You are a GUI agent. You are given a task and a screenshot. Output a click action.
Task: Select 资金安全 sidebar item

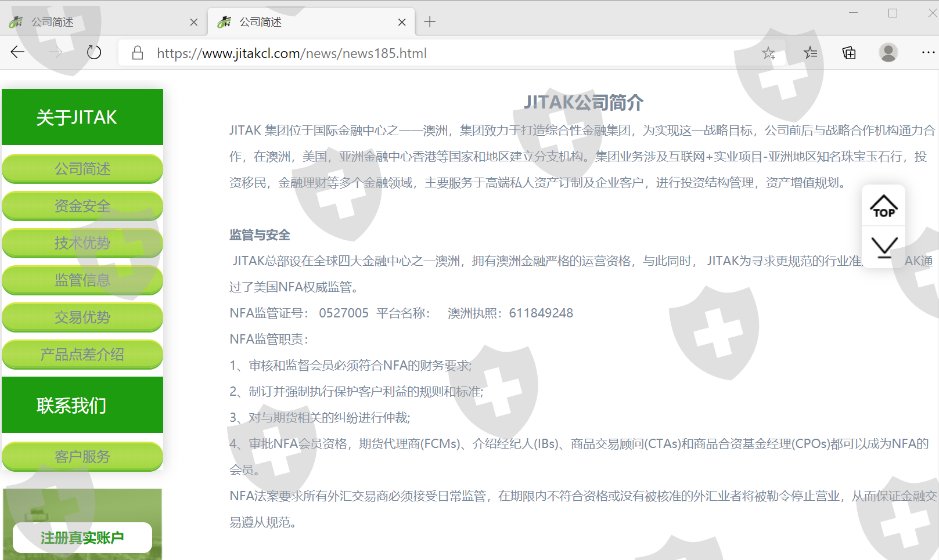[82, 206]
